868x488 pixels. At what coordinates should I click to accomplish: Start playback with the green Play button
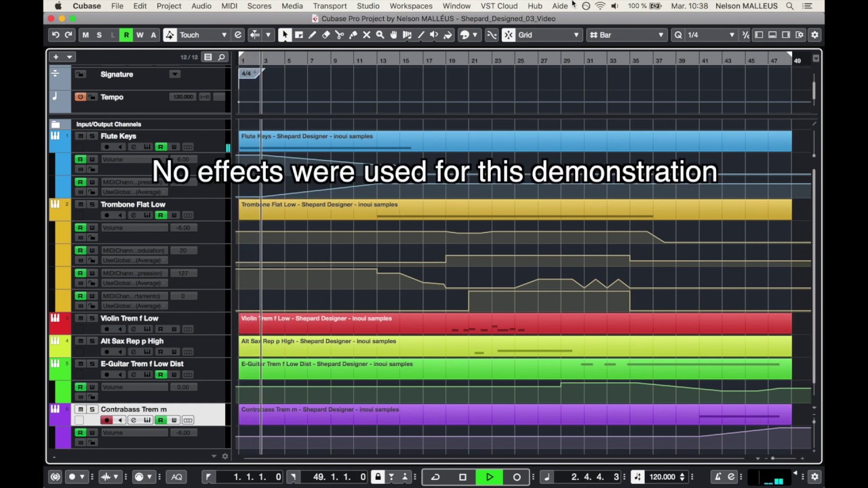coord(490,477)
